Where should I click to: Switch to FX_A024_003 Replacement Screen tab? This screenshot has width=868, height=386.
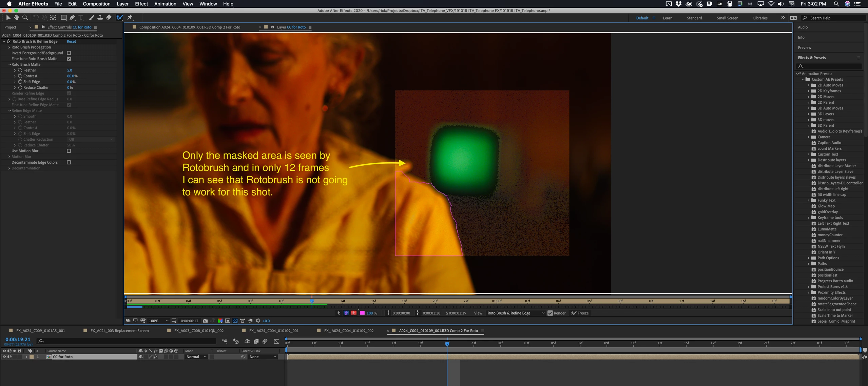[x=119, y=331]
